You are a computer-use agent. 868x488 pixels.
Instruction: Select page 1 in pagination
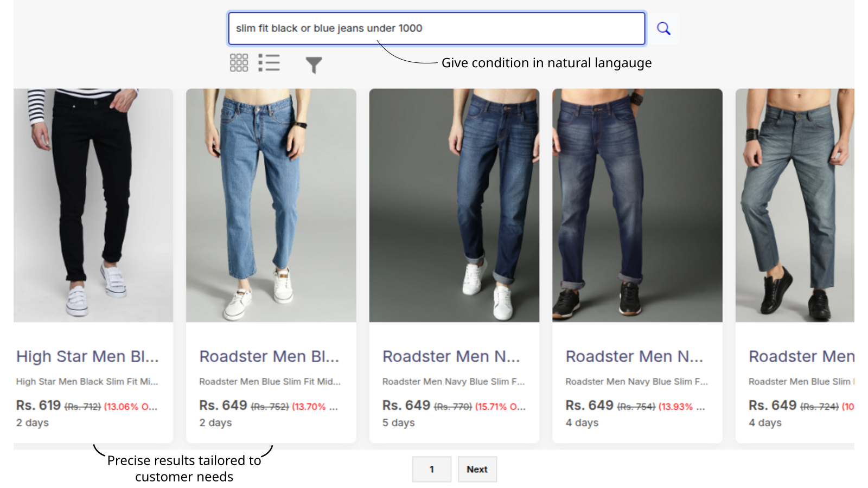432,469
